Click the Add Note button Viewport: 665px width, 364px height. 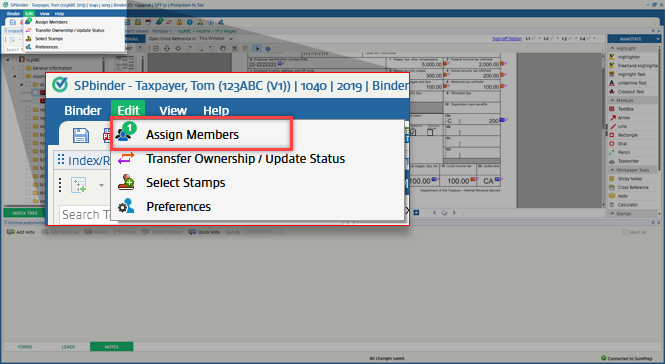coord(21,232)
